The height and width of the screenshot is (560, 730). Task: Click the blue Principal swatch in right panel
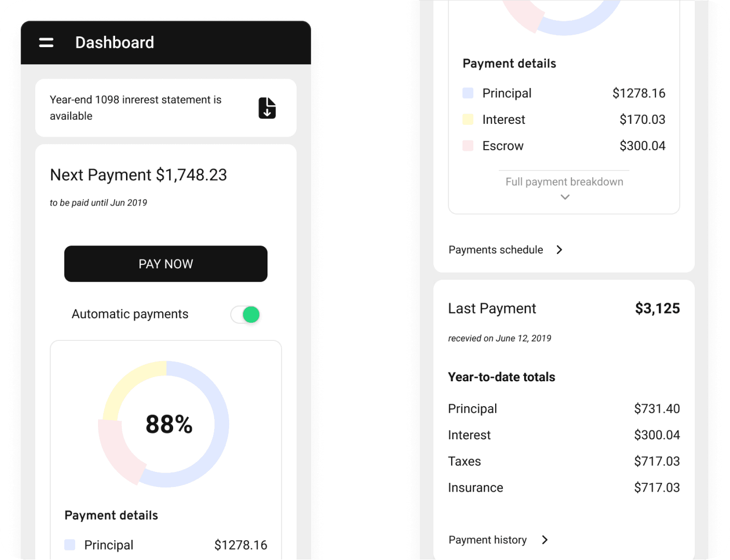click(468, 93)
